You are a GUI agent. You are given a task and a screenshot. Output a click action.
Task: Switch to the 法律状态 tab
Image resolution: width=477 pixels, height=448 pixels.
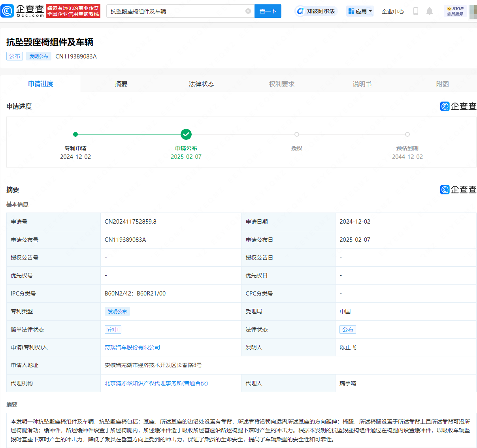point(201,84)
